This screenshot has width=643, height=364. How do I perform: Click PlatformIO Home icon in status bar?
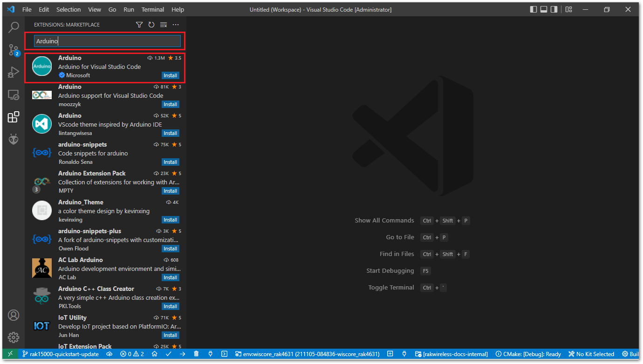(154, 354)
